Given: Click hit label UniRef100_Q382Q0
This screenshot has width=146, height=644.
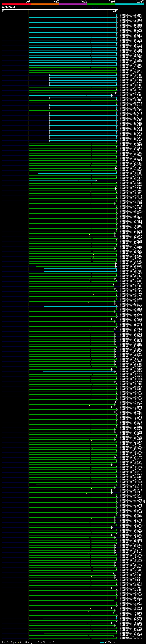Looking at the screenshot, I should (131, 143).
